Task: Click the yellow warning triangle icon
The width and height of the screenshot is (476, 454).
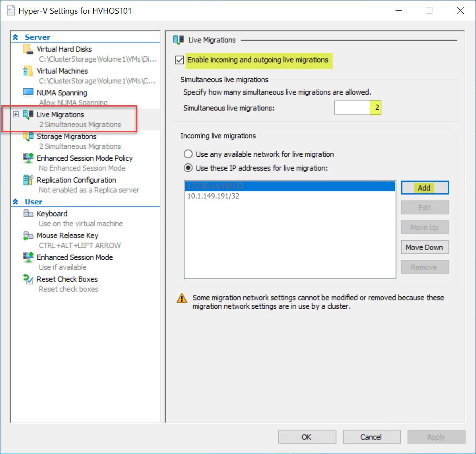Action: pos(182,299)
